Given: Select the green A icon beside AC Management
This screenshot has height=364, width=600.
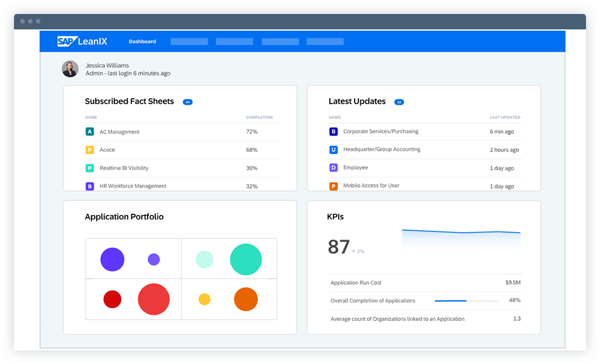Looking at the screenshot, I should (90, 132).
